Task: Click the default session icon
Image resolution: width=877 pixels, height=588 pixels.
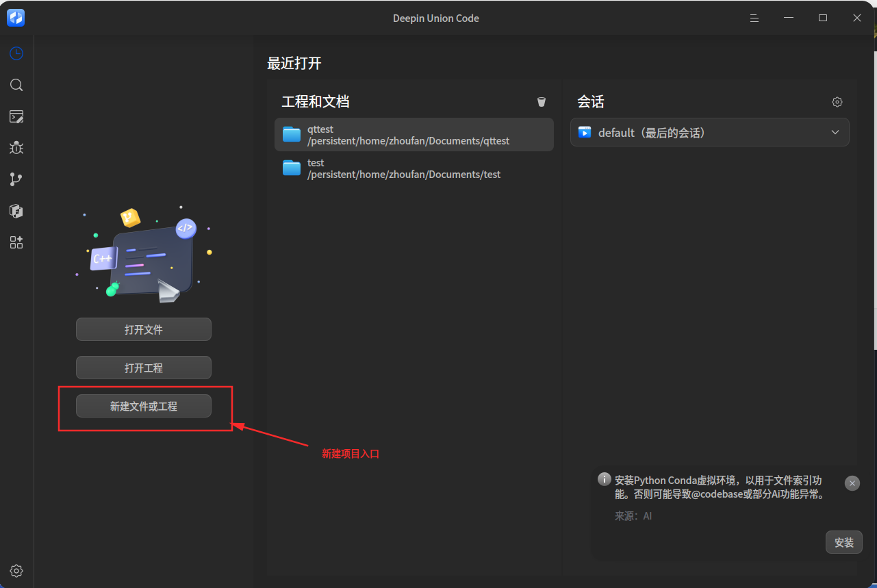Action: [585, 132]
